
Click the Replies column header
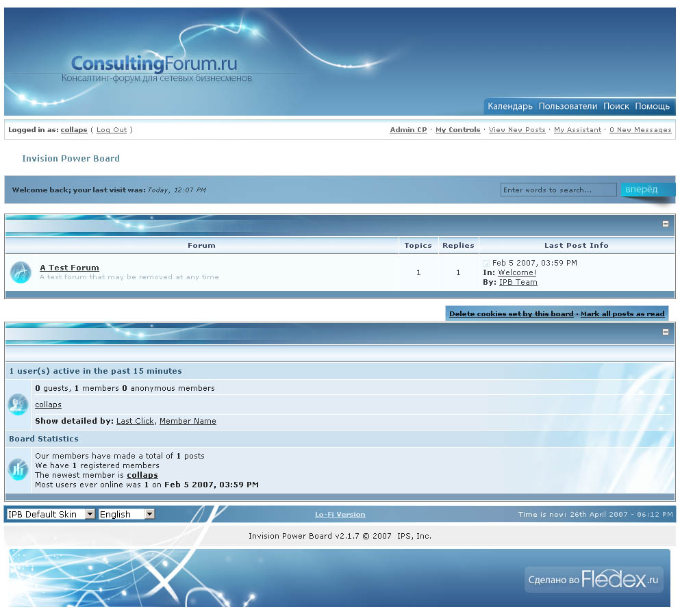(458, 245)
